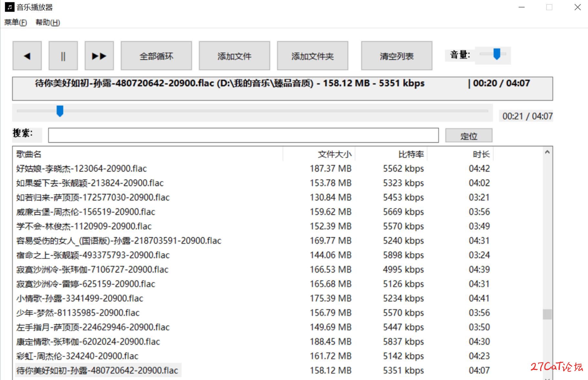This screenshot has height=380, width=588.
Task: Click the 188.45 MB file size cell
Action: tap(331, 342)
